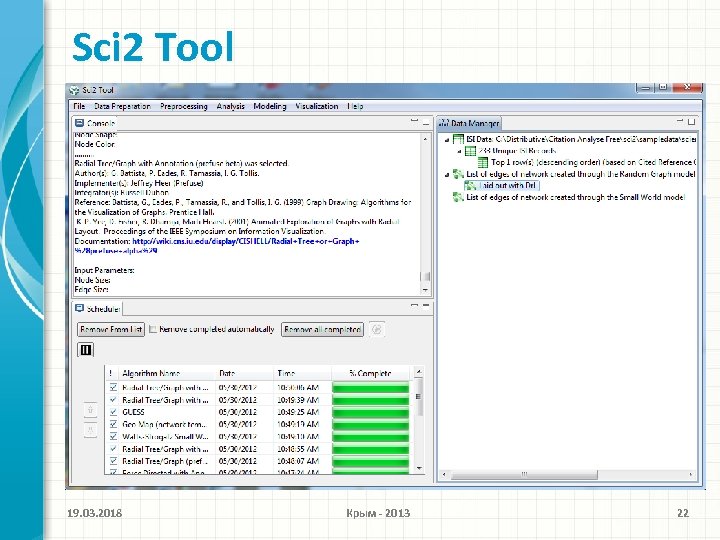The image size is (720, 540).
Task: Minimize the Console panel
Action: (x=414, y=121)
